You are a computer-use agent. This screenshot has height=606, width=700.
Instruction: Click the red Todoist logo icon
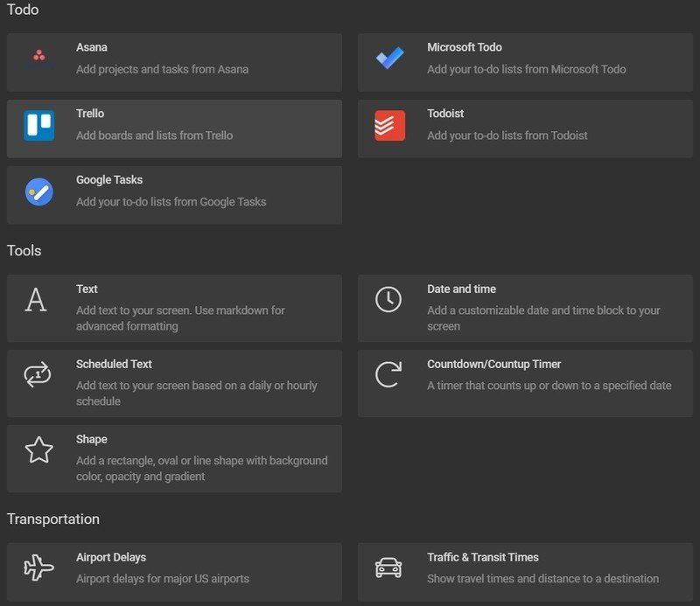(389, 125)
